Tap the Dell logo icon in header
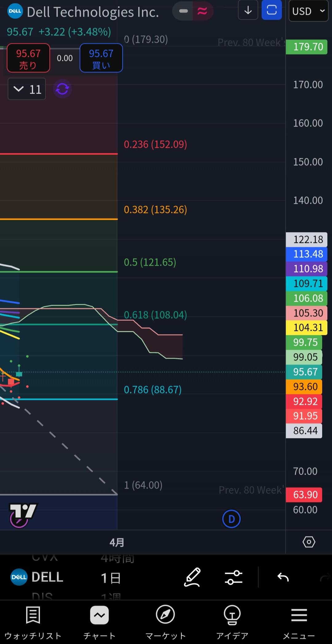 (x=15, y=11)
